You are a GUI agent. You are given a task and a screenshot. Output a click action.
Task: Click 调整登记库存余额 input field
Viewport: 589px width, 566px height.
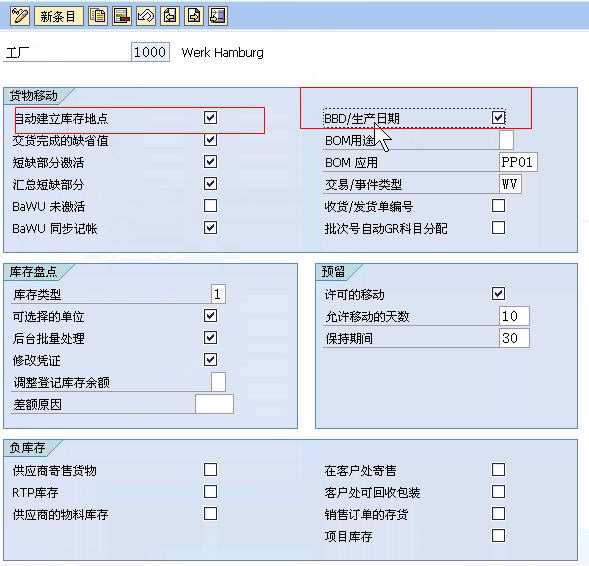(218, 382)
